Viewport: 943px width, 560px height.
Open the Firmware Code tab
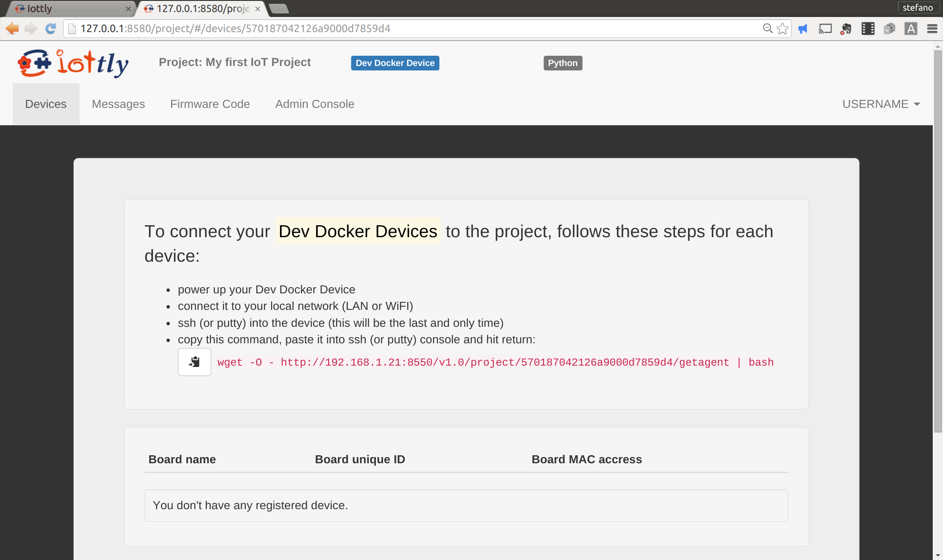(209, 104)
